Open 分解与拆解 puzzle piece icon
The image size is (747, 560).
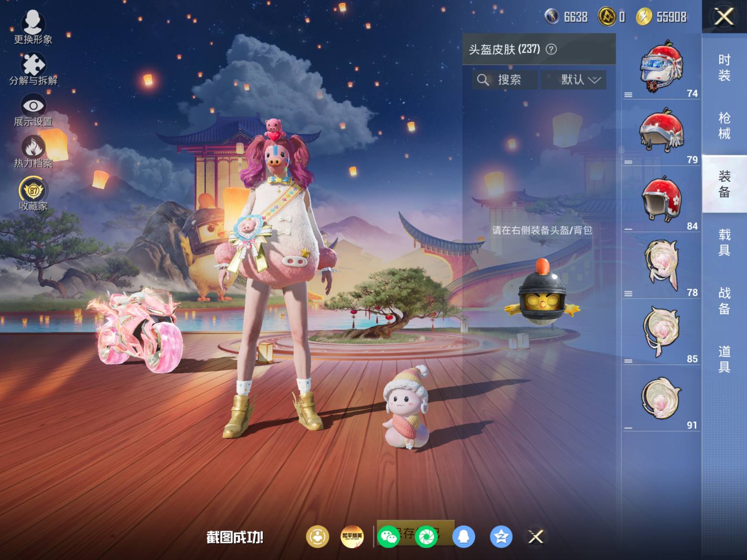coord(33,69)
